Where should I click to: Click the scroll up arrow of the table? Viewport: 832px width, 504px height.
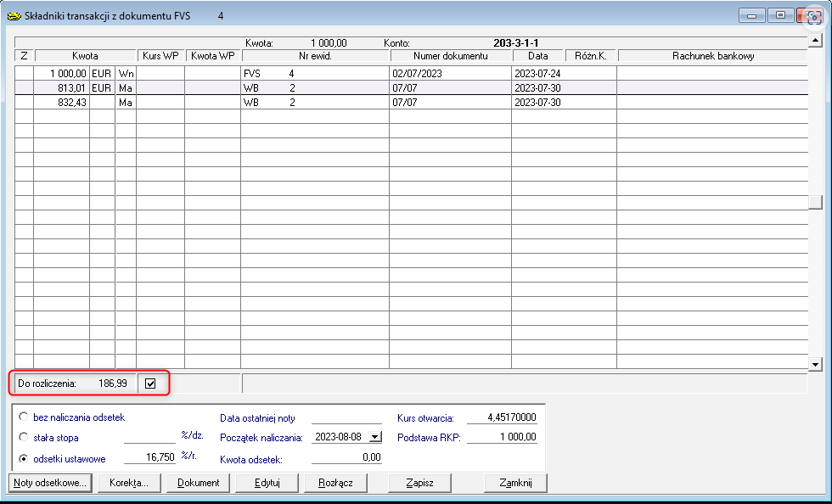click(x=815, y=41)
